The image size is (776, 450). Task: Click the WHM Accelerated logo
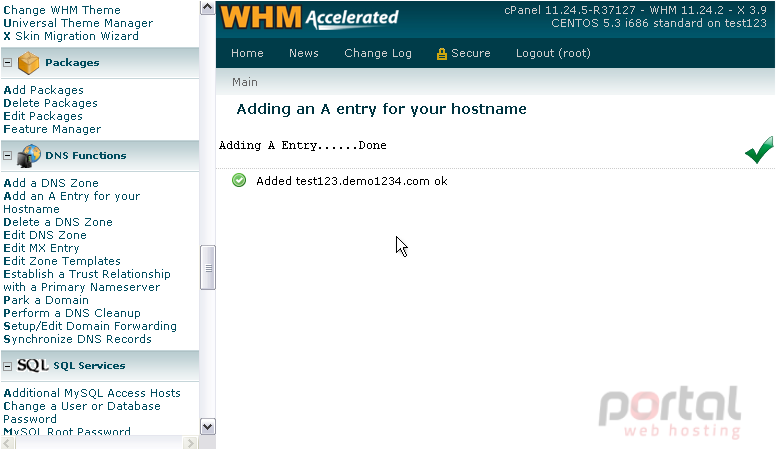(309, 18)
